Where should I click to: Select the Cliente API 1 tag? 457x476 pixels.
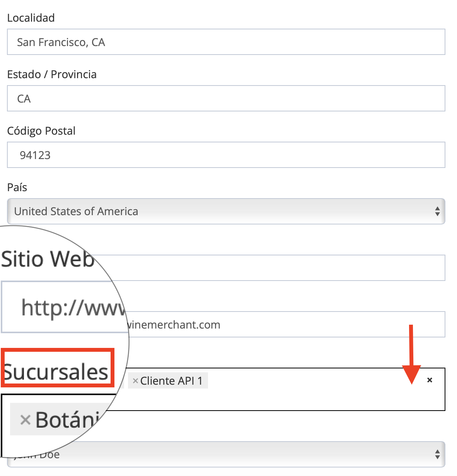point(171,381)
